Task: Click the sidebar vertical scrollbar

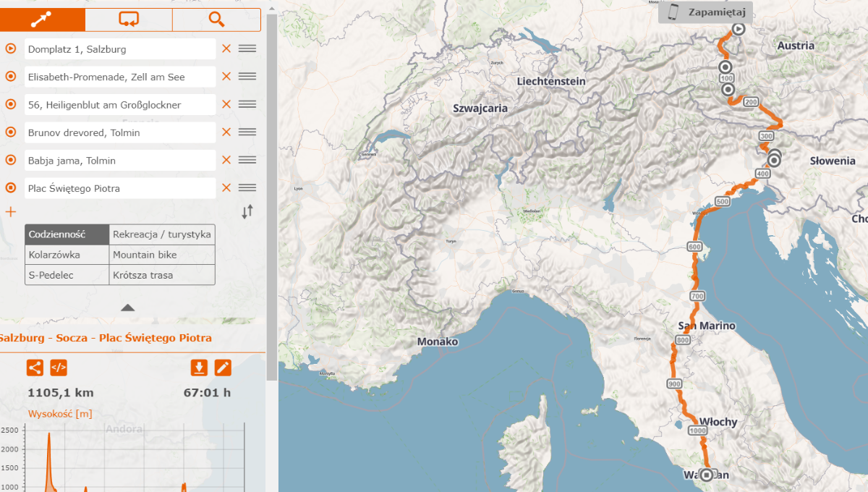Action: [x=272, y=195]
